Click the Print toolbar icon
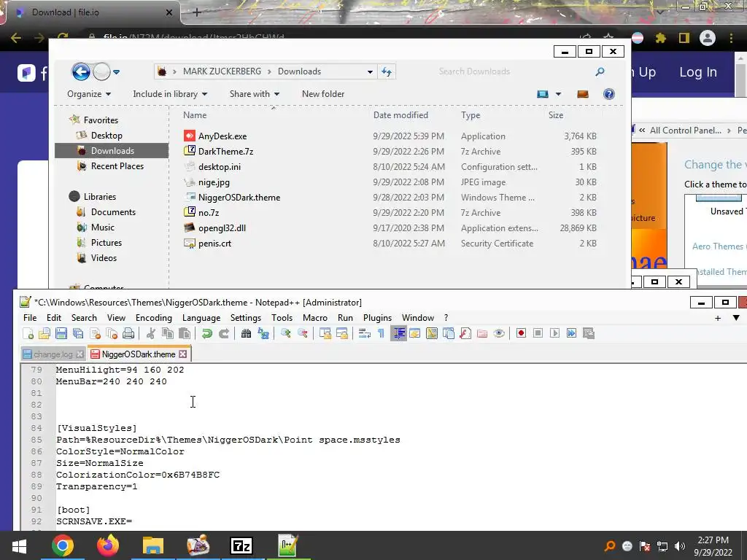Screen dimensions: 747x560 [x=128, y=333]
